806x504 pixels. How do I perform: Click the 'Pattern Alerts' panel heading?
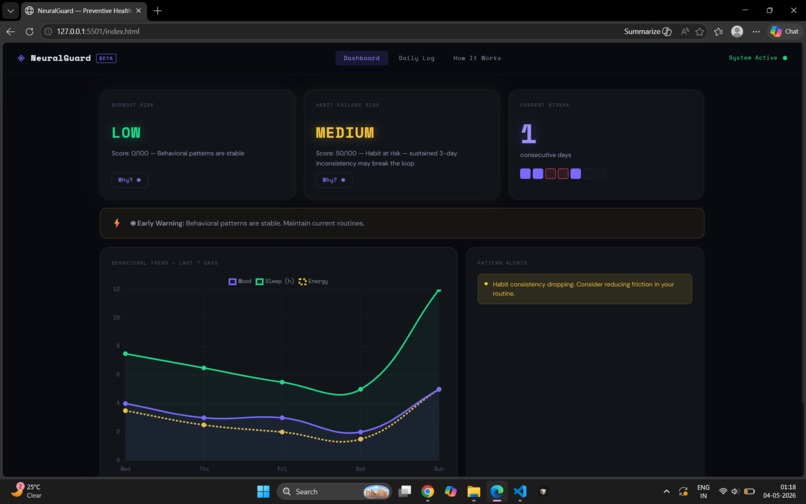pyautogui.click(x=502, y=263)
